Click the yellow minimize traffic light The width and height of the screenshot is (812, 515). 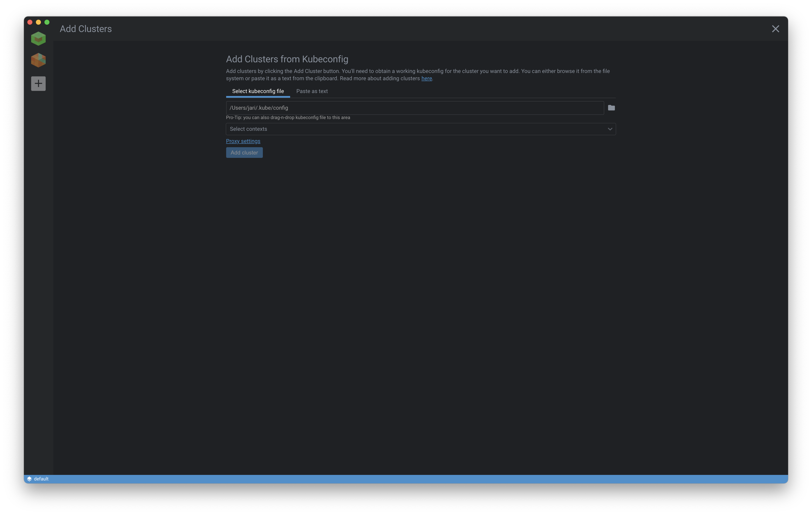pyautogui.click(x=39, y=22)
